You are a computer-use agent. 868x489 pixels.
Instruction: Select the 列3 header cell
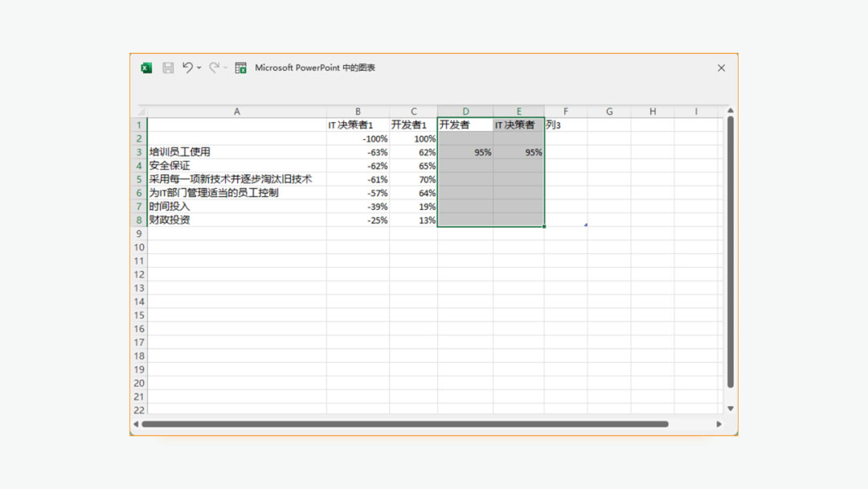pos(565,125)
